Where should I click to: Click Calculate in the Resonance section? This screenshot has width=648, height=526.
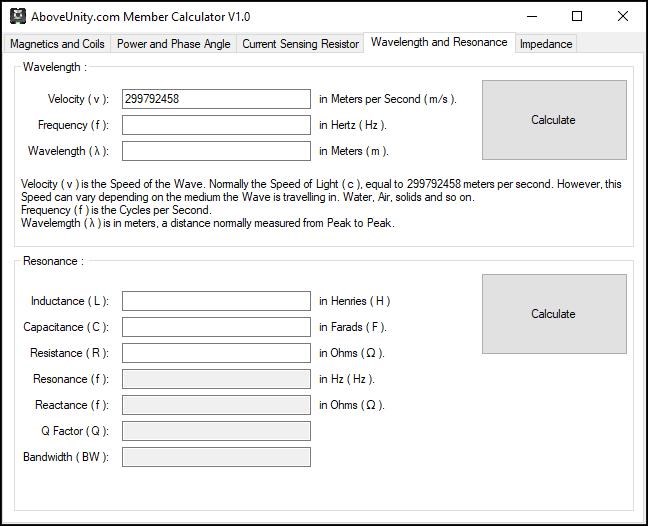click(554, 314)
